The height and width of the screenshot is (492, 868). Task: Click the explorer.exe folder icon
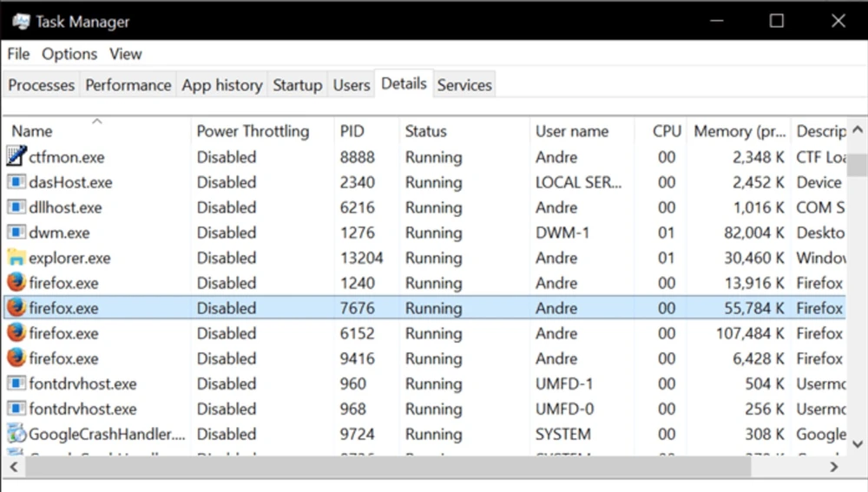click(16, 258)
